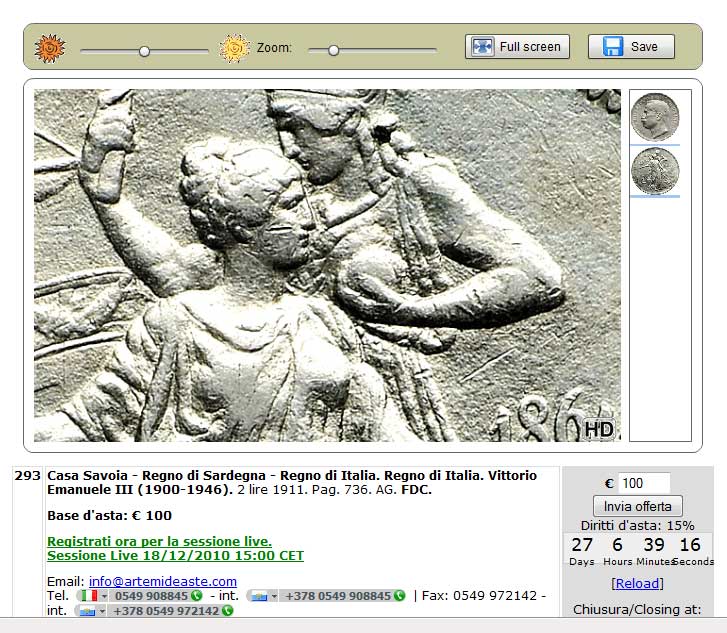Click the Full screen button
The height and width of the screenshot is (633, 727).
click(x=517, y=46)
